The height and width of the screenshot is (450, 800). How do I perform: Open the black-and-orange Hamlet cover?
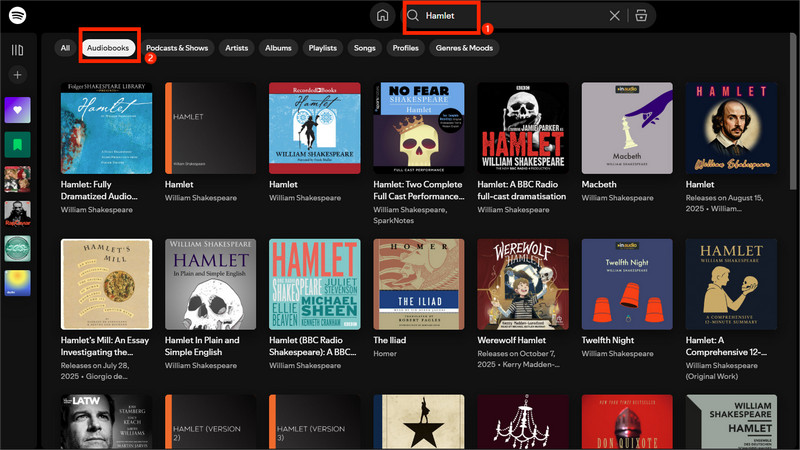point(210,128)
